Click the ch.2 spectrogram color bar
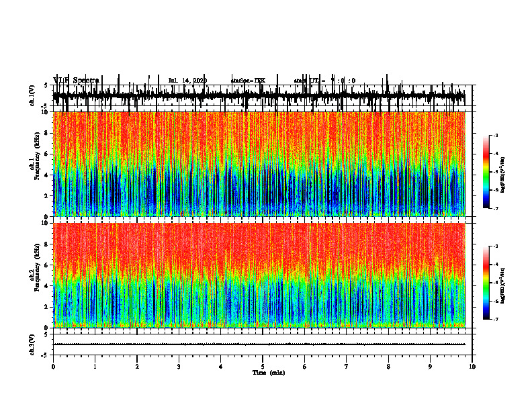This screenshot has width=532, height=411. [x=486, y=283]
